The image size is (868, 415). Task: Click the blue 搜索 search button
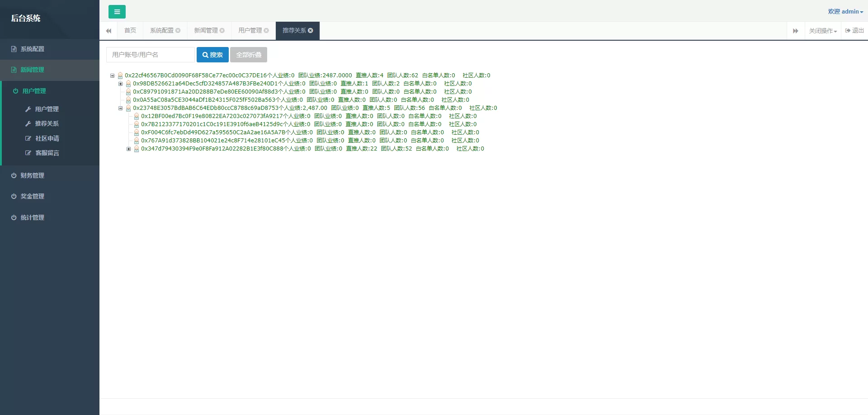click(212, 55)
